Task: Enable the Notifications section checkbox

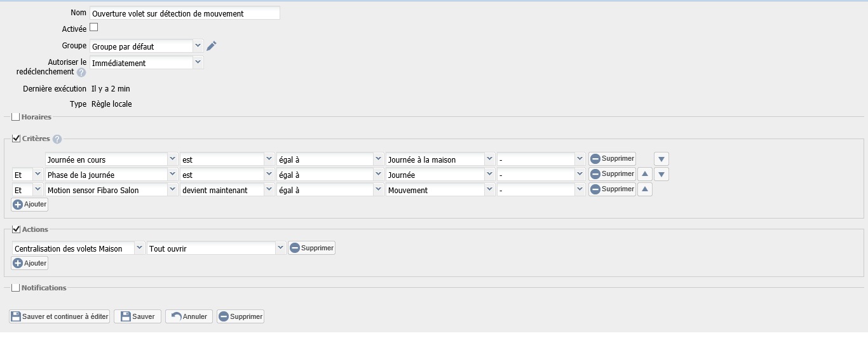Action: tap(16, 288)
